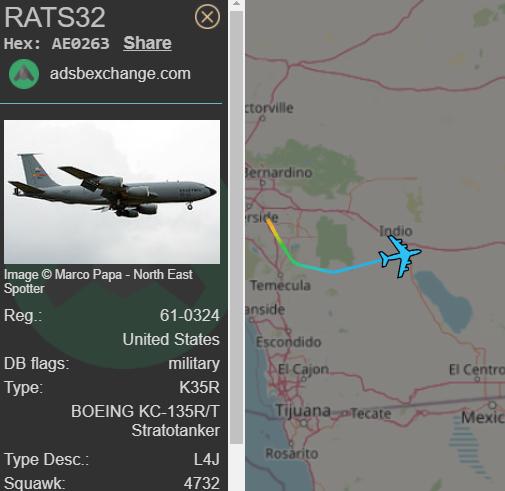Click the scrollbar up arrow
The height and width of the screenshot is (491, 505).
pyautogui.click(x=237, y=4)
